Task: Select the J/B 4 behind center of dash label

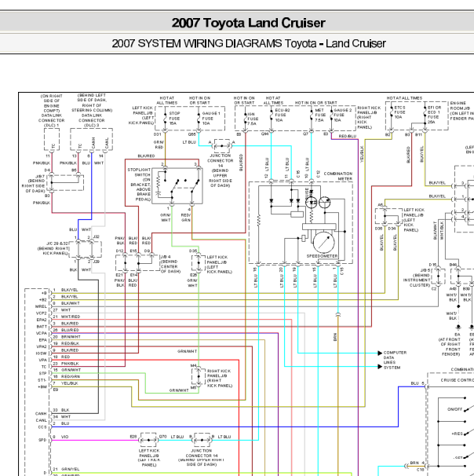Action: (170, 264)
